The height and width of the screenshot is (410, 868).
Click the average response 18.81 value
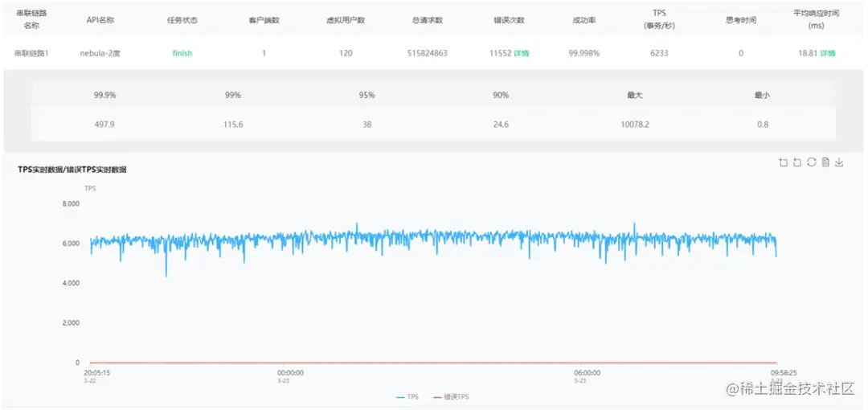coord(807,53)
